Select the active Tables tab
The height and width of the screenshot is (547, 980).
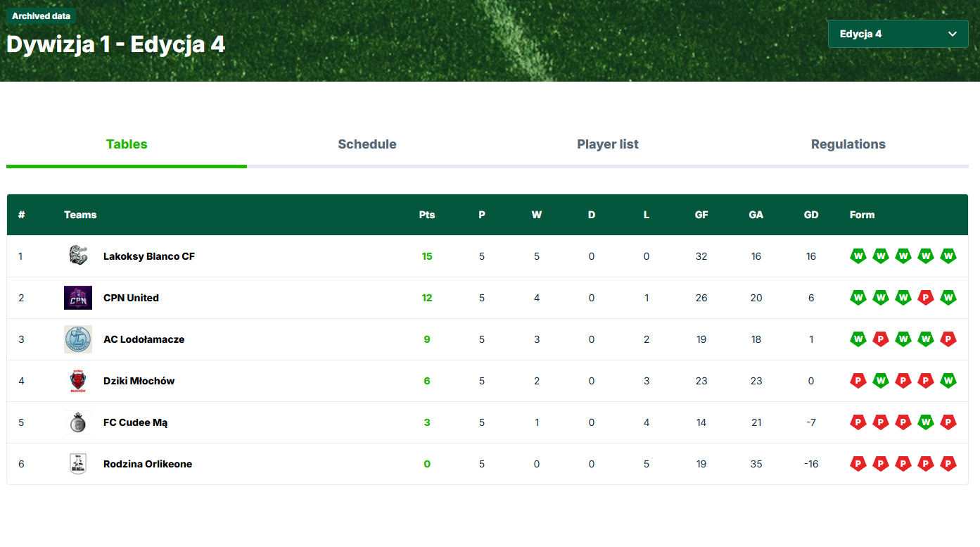point(127,144)
